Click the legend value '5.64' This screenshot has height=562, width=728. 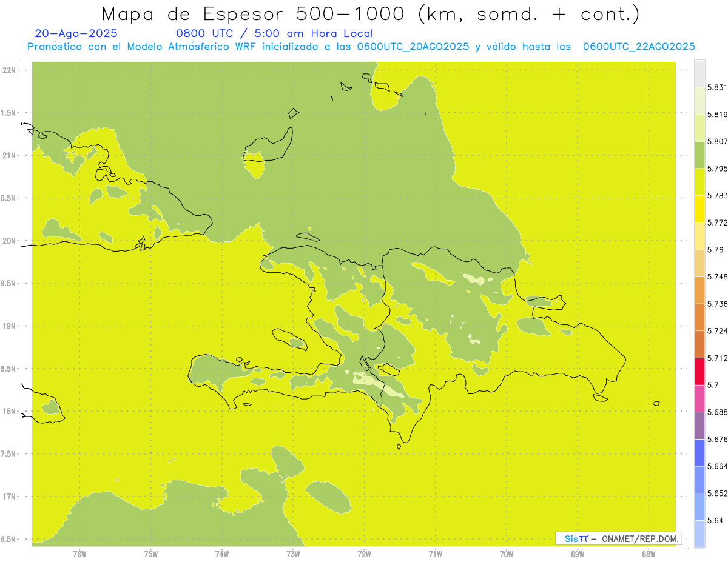click(715, 520)
